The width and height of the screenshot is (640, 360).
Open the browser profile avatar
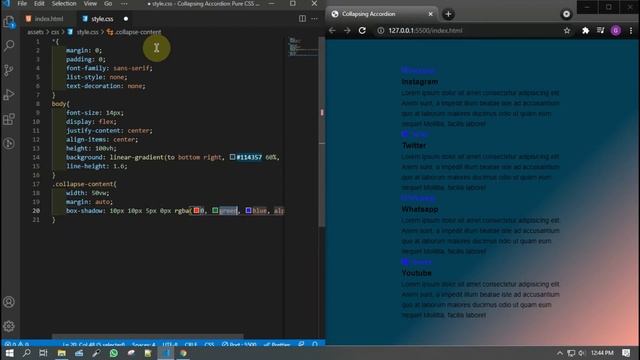616,31
